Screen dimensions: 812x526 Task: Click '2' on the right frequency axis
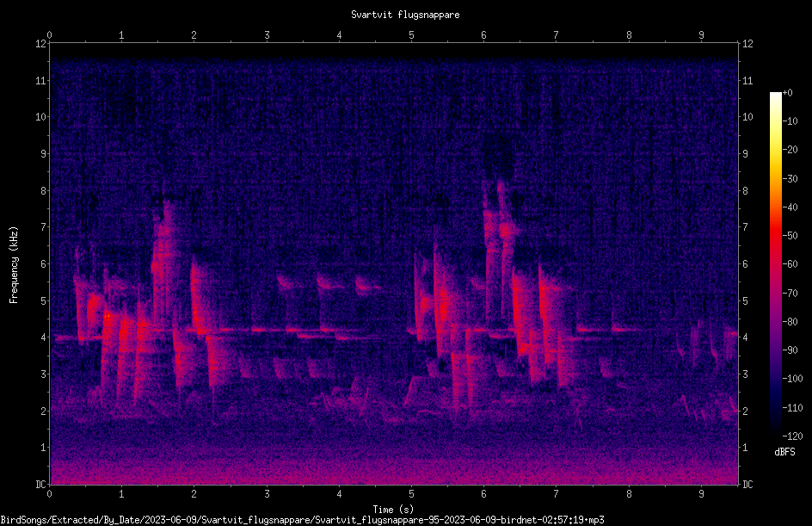pyautogui.click(x=745, y=411)
